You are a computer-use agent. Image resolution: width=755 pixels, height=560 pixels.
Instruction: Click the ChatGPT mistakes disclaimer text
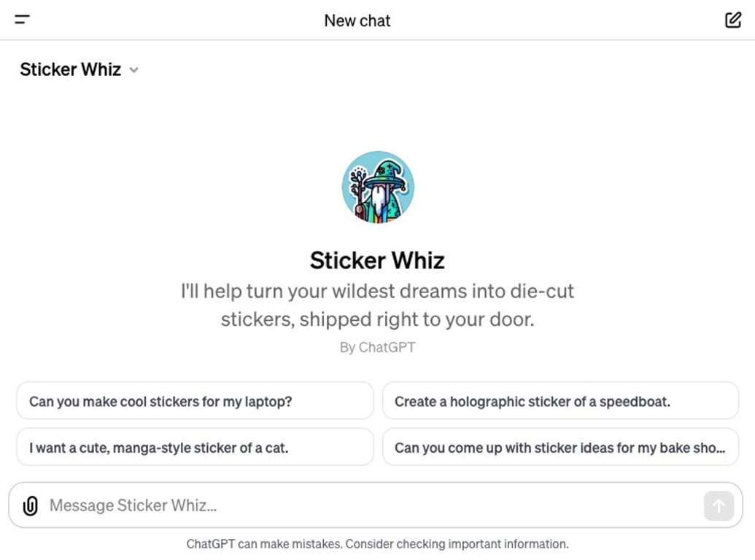tap(377, 543)
